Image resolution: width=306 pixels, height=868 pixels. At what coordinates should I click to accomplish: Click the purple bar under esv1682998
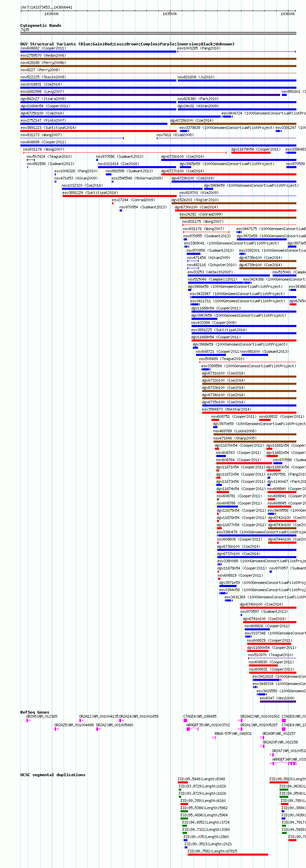point(150,95)
